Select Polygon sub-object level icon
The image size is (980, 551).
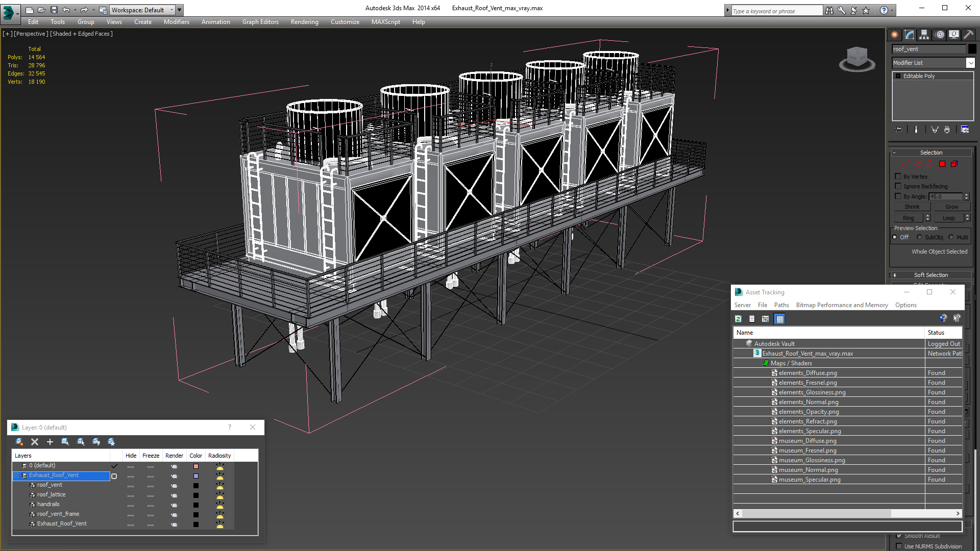tap(942, 164)
